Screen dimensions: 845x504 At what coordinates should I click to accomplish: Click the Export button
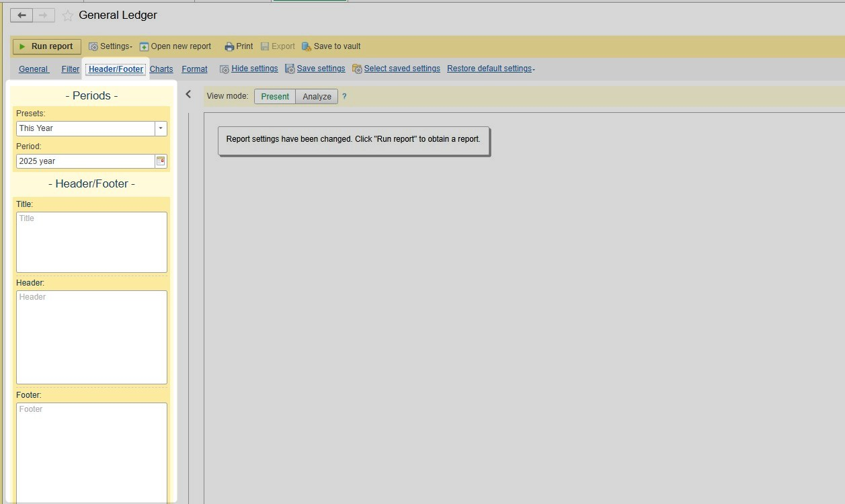coord(278,46)
